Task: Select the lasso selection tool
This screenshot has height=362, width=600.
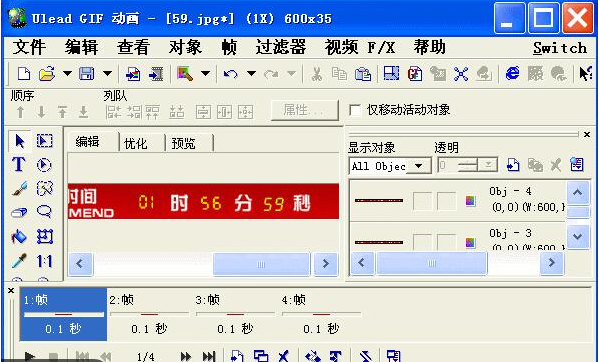Action: pyautogui.click(x=44, y=211)
